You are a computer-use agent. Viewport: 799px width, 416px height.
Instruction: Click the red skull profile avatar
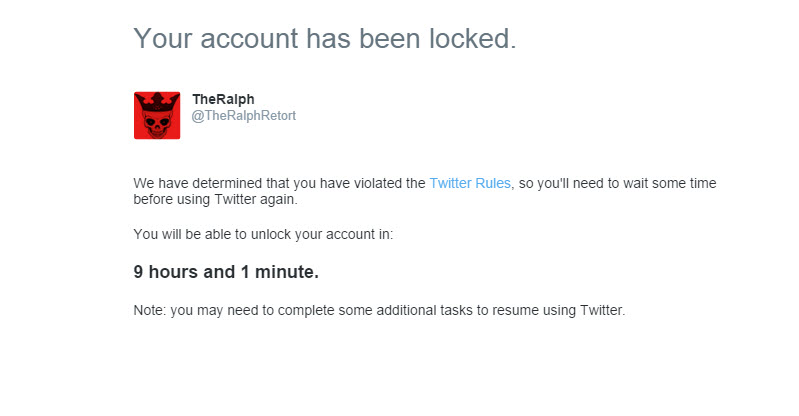pyautogui.click(x=157, y=115)
